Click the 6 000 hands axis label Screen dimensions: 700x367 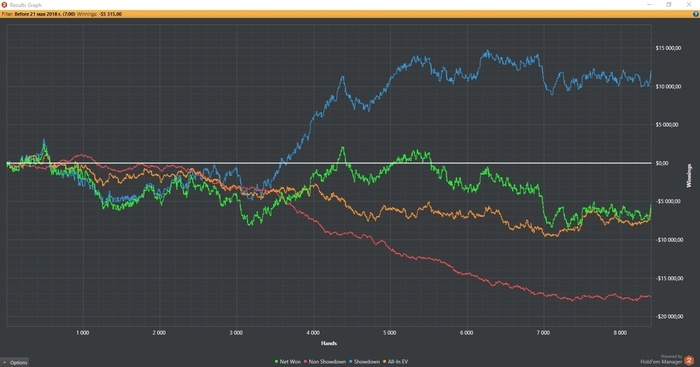point(467,333)
